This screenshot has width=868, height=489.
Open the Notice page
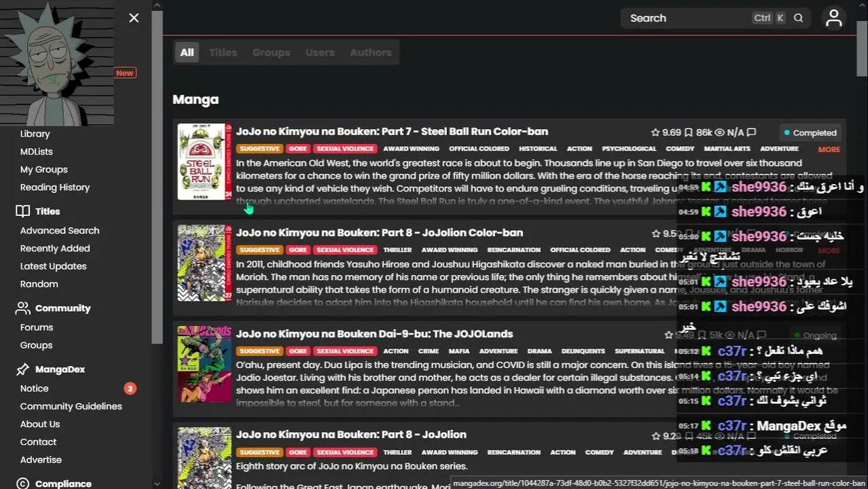[35, 388]
